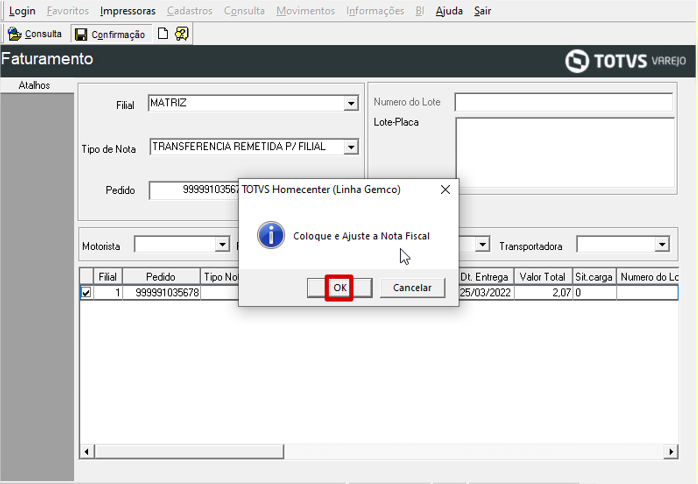Open the Login menu
Viewport: 698px width, 484px height.
pyautogui.click(x=22, y=11)
